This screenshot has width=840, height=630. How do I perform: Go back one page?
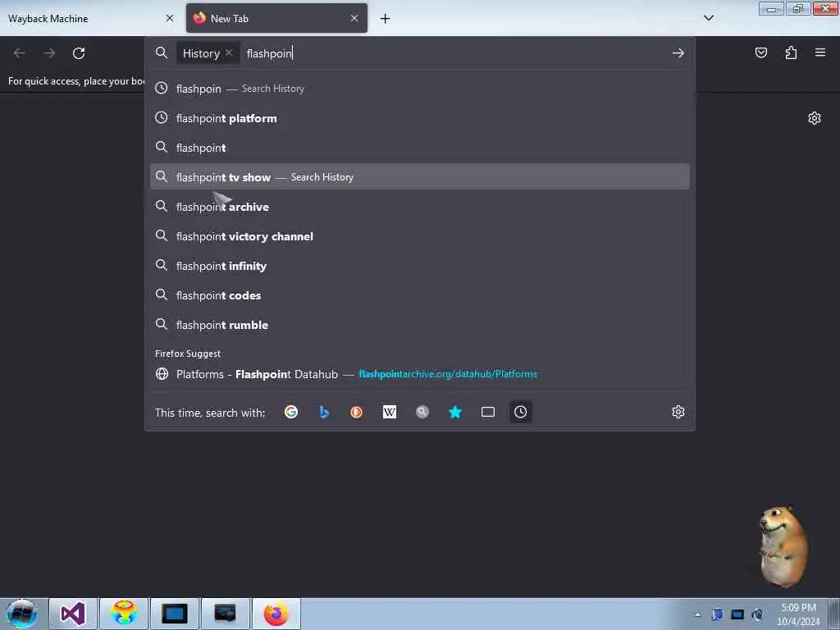(x=20, y=53)
